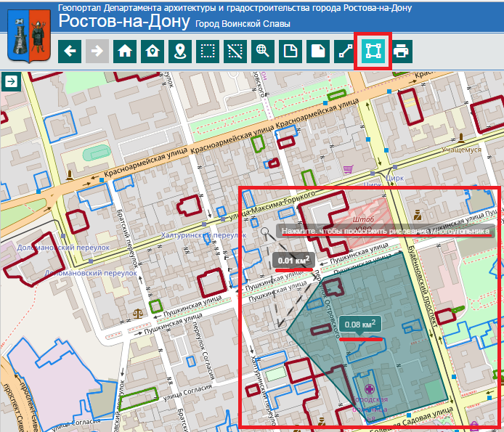The width and height of the screenshot is (504, 432).
Task: Click the house with marker icon
Action: tap(153, 51)
